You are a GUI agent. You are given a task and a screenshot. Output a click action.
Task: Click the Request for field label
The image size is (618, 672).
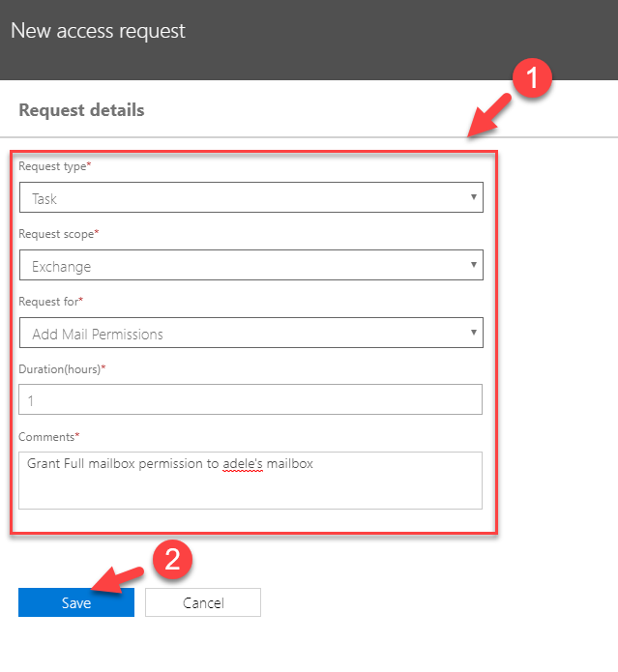coord(50,302)
